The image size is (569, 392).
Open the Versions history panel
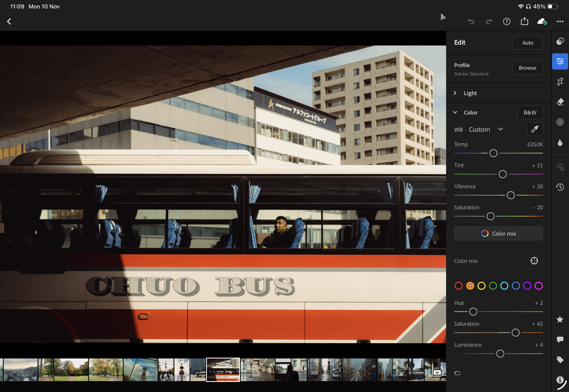pyautogui.click(x=560, y=187)
